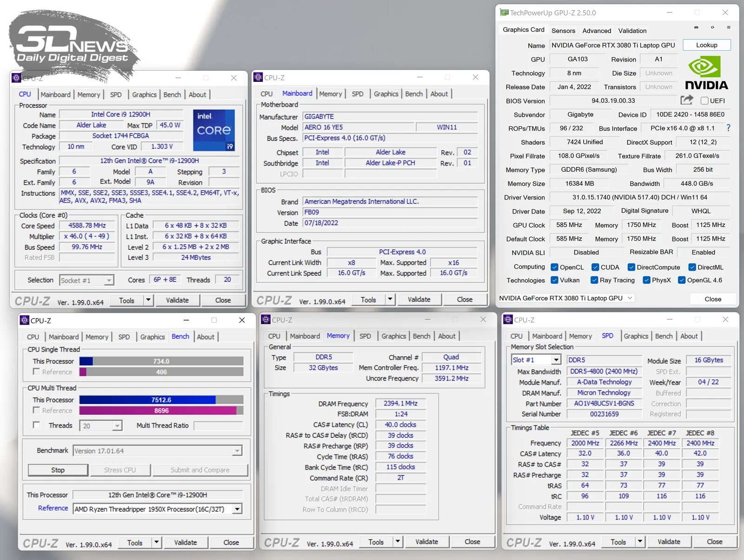744x560 pixels.
Task: Open the GPU-Z hamburger menu icon
Action: [729, 27]
